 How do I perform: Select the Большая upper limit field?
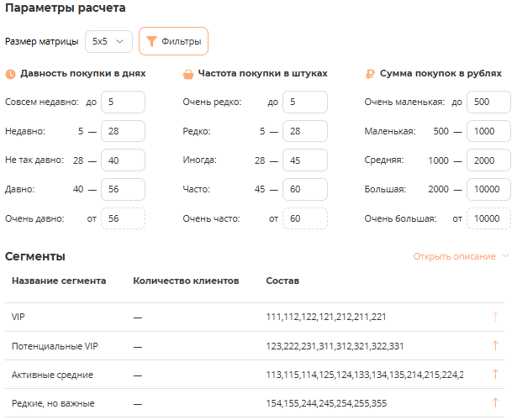tap(489, 189)
